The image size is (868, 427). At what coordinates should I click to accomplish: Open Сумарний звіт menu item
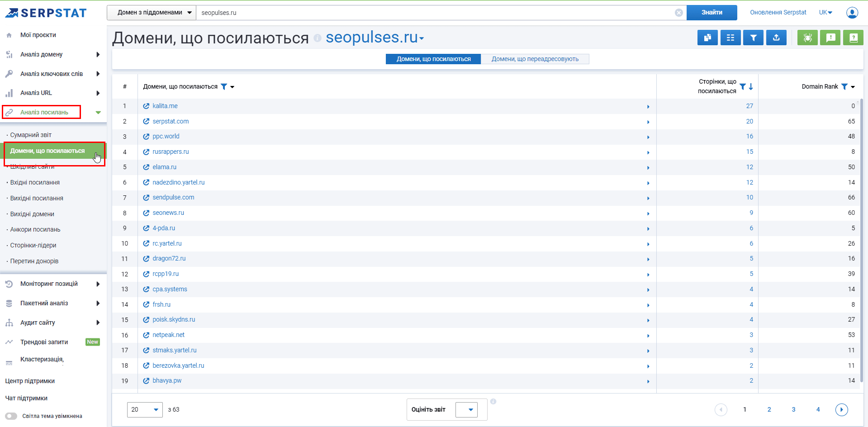pyautogui.click(x=31, y=135)
